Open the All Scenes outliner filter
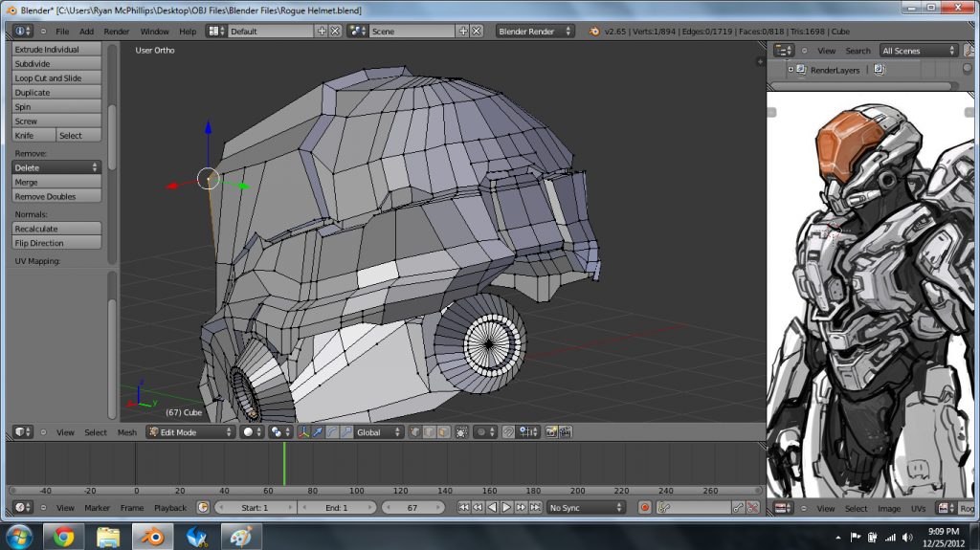Screen dimensions: 980x550 point(918,51)
